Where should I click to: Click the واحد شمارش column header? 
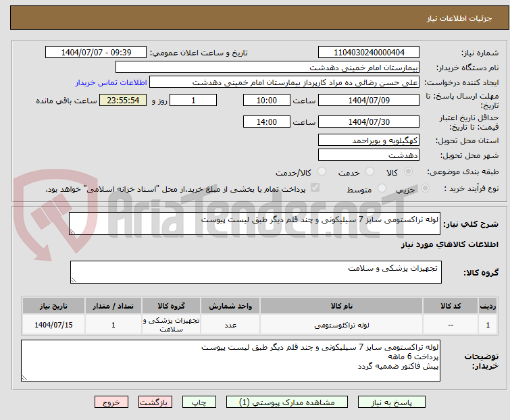230,306
